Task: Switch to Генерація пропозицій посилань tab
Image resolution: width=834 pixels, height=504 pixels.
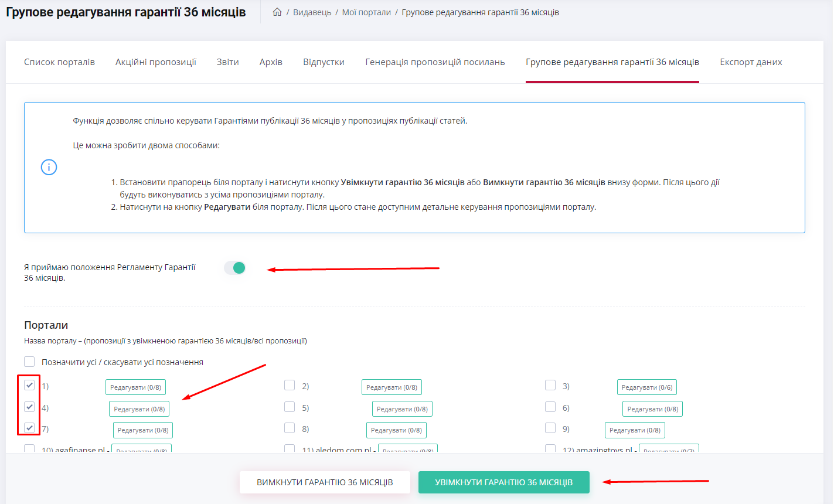Action: click(435, 62)
